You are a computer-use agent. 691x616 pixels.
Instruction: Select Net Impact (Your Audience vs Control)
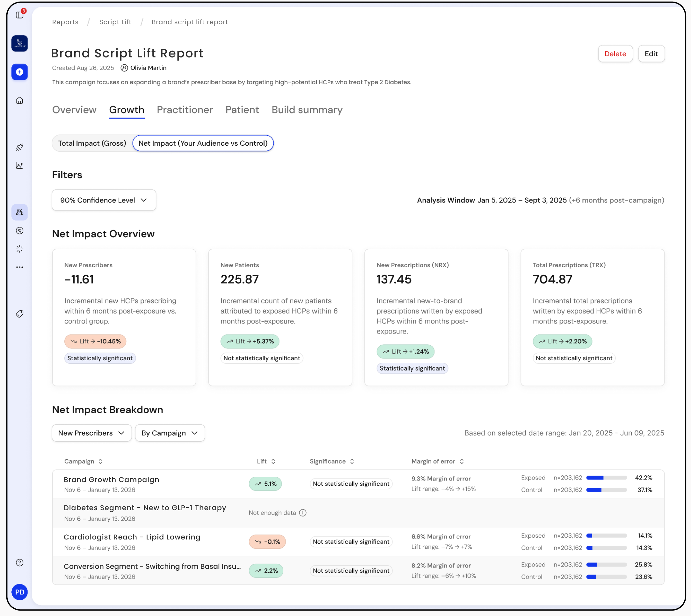click(203, 143)
